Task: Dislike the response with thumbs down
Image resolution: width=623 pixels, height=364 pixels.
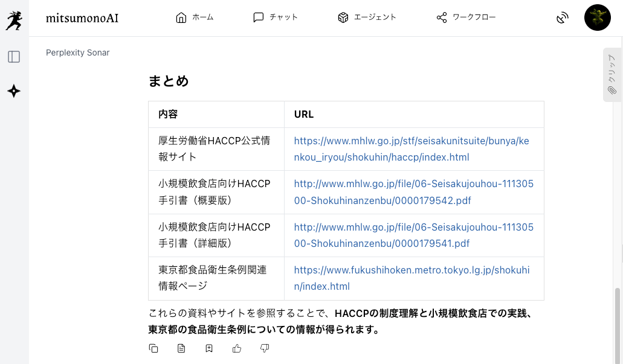Action: pos(265,348)
